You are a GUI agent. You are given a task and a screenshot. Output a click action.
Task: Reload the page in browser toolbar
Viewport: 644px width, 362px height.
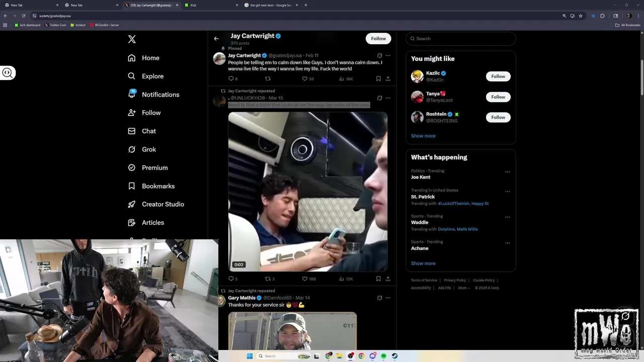pyautogui.click(x=23, y=16)
